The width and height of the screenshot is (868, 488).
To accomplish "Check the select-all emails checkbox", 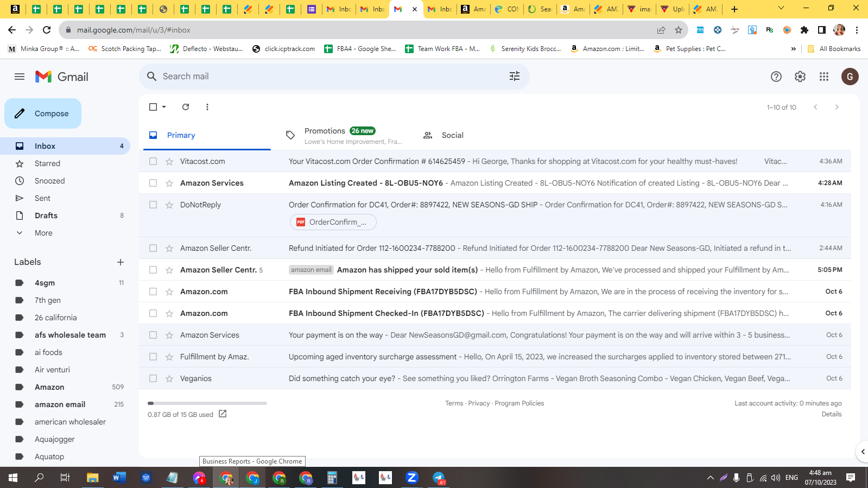I will [x=153, y=107].
